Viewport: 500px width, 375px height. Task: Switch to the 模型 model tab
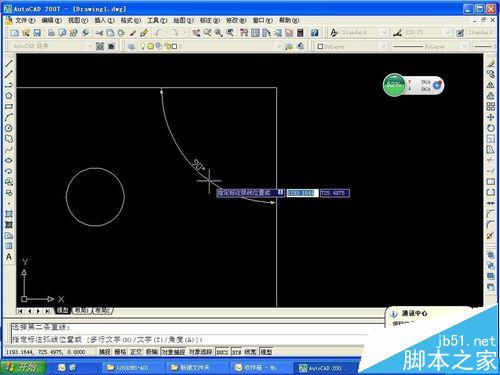(62, 310)
